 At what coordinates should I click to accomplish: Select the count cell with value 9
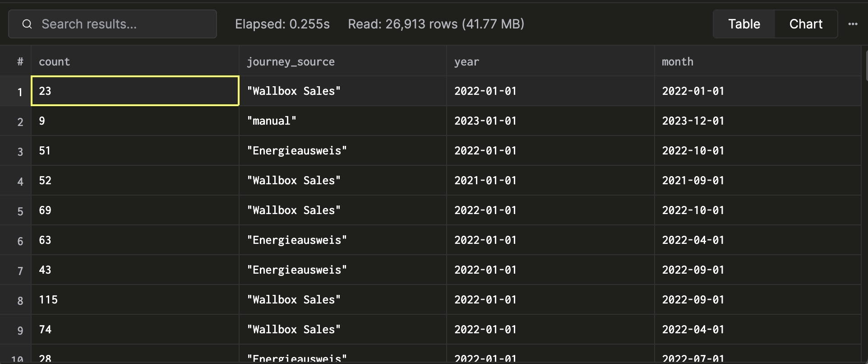click(x=135, y=121)
